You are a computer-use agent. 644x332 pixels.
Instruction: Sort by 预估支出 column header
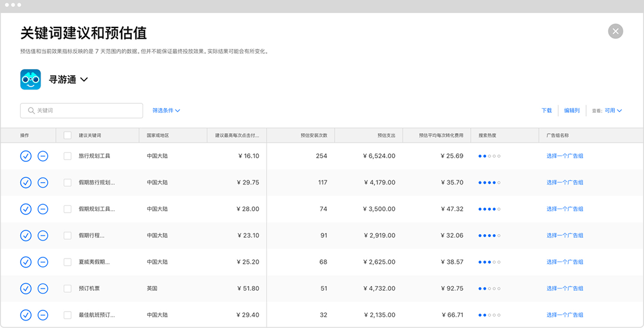click(386, 136)
